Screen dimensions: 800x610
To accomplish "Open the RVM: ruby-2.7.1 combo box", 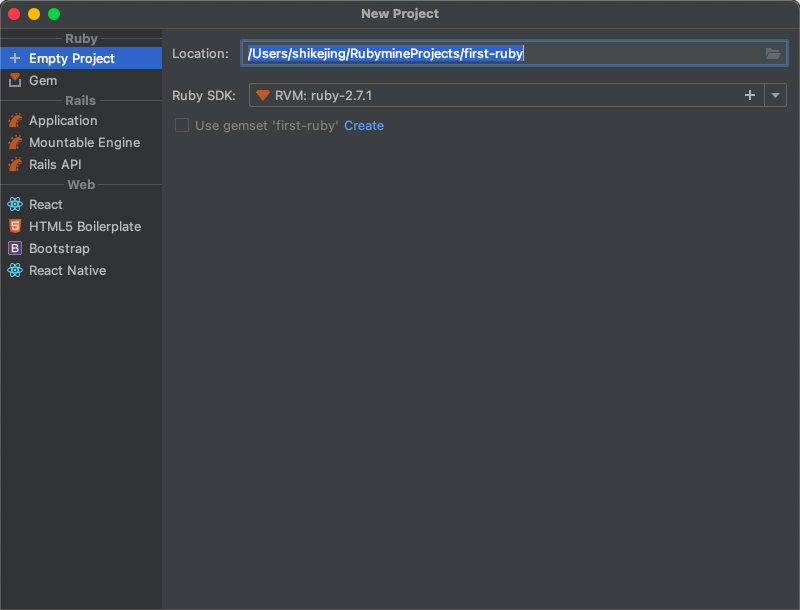I will [506, 95].
